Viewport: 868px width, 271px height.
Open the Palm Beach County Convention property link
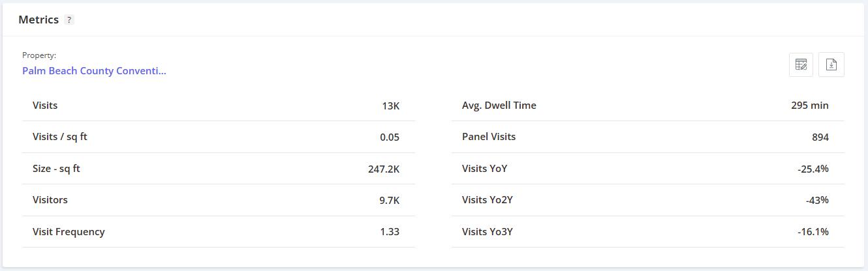pyautogui.click(x=94, y=71)
